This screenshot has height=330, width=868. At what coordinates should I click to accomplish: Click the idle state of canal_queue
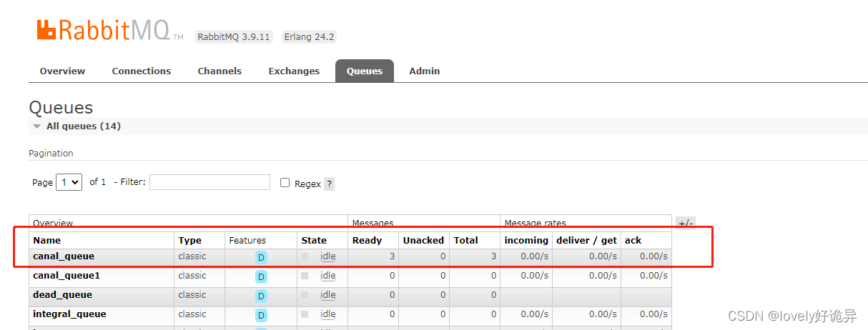[x=328, y=256]
